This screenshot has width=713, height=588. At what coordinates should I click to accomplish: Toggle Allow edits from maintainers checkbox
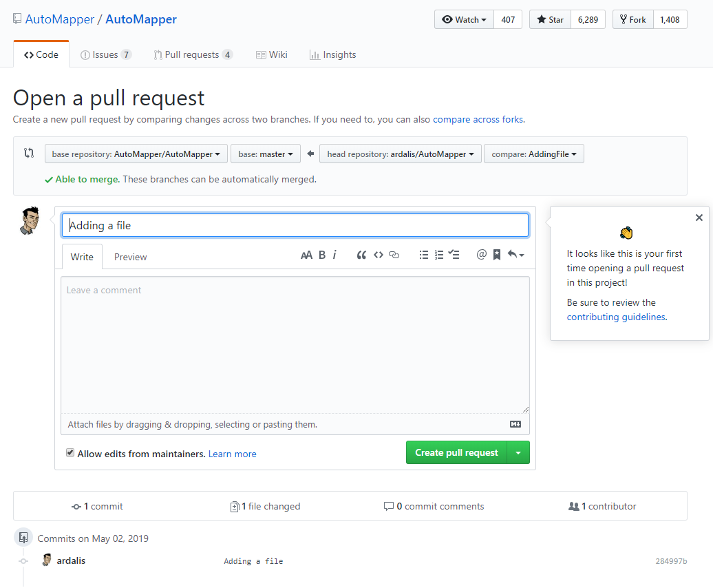pos(70,452)
